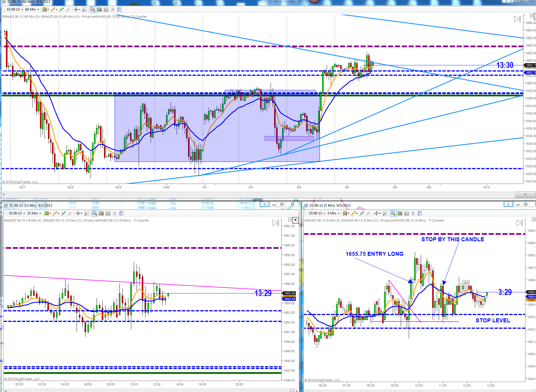Screen dimensions: 536x392
Task: Click 3:29 countdown label in 5 Min chart
Action: point(505,292)
